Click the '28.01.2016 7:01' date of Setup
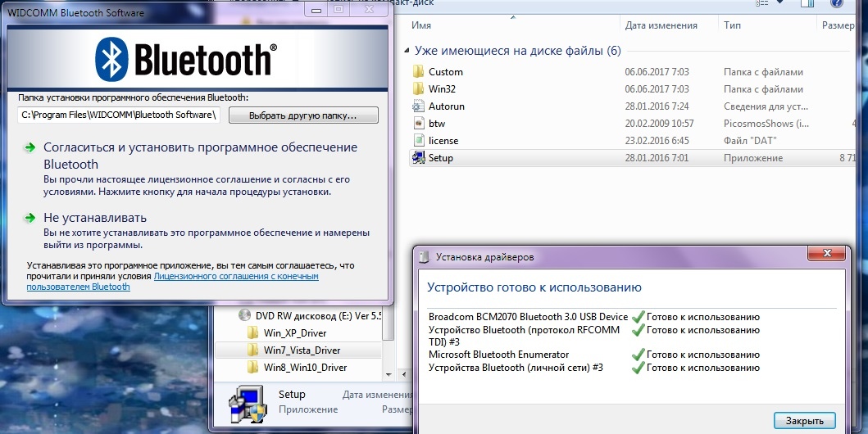This screenshot has height=434, width=868. point(657,158)
